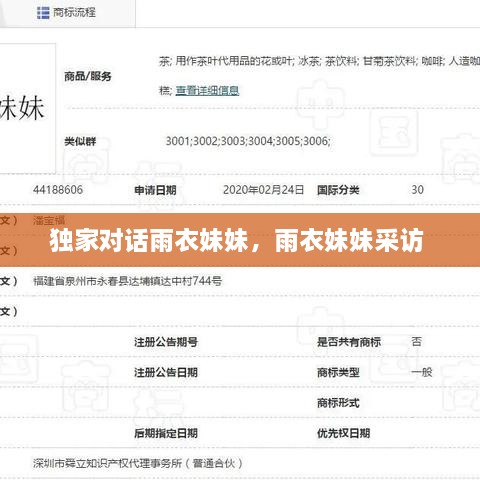
Task: Click the 商标流程 list icon
Action: 43,13
